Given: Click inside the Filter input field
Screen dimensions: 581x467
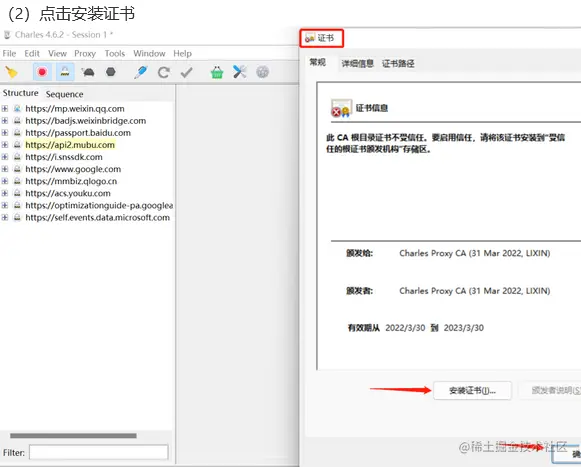Looking at the screenshot, I should click(x=99, y=452).
